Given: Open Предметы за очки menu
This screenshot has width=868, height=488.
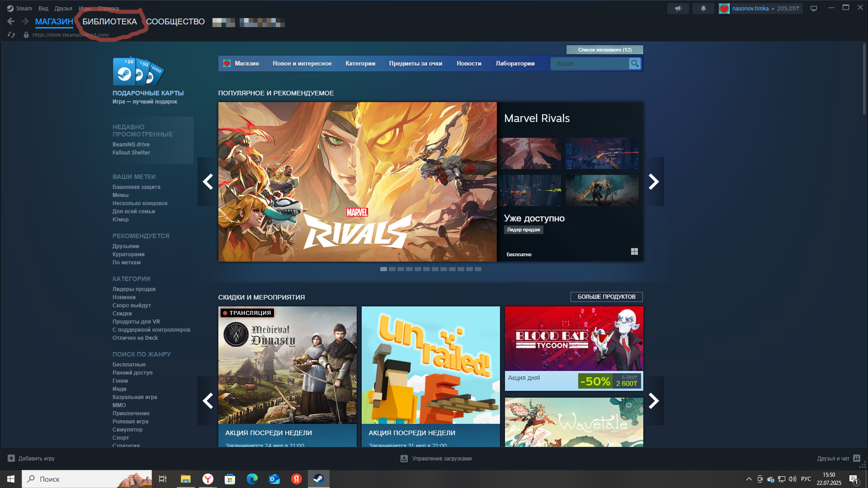Looking at the screenshot, I should click(415, 64).
